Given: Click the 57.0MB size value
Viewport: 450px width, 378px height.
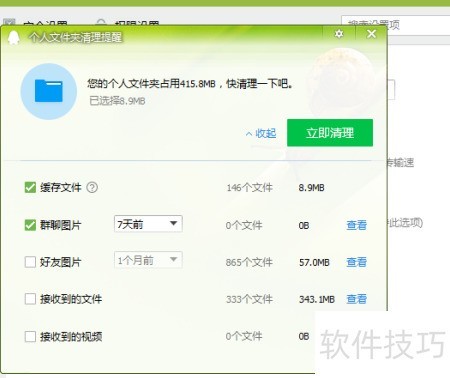Looking at the screenshot, I should click(x=314, y=262).
